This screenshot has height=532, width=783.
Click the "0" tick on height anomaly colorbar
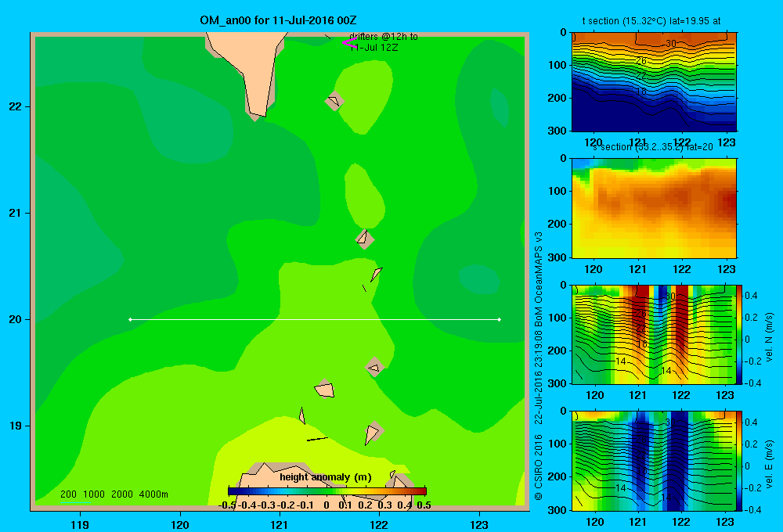(327, 505)
